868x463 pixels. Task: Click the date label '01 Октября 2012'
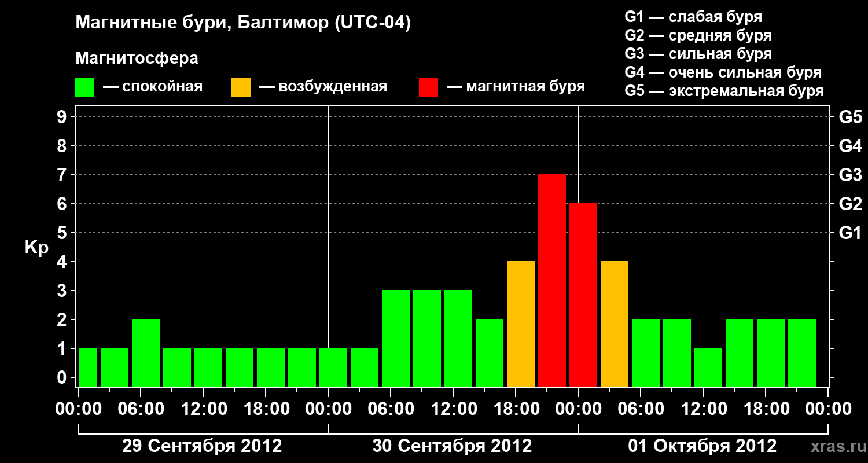point(703,446)
